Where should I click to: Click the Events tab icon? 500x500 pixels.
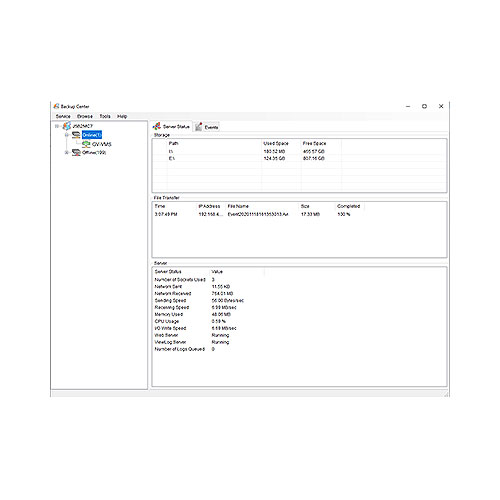coord(199,127)
